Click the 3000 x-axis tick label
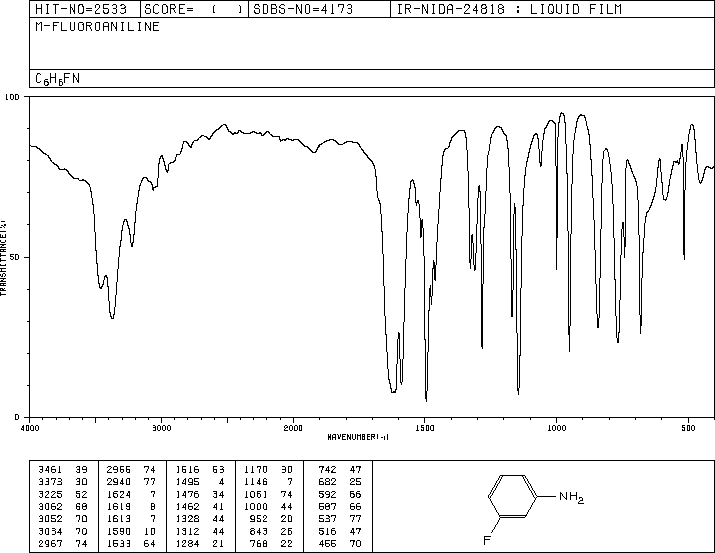Image resolution: width=715 pixels, height=553 pixels. (x=161, y=428)
